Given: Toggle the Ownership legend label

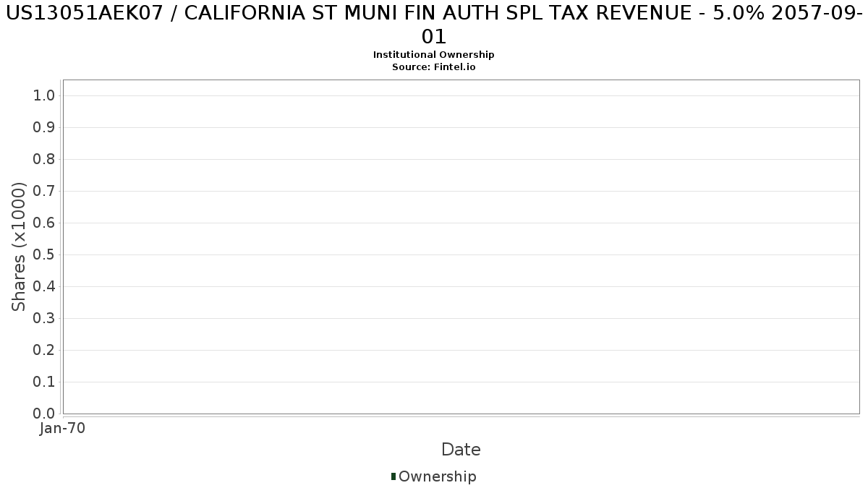Looking at the screenshot, I should tap(437, 476).
